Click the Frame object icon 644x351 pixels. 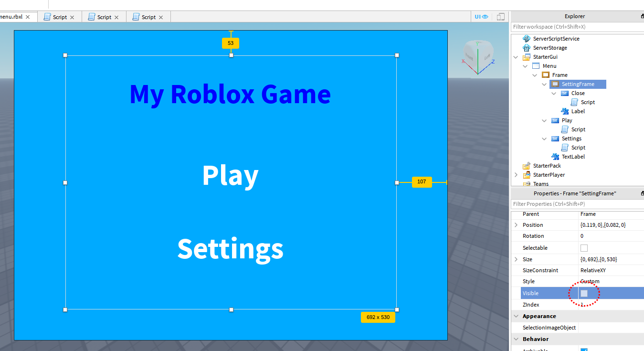click(x=546, y=75)
